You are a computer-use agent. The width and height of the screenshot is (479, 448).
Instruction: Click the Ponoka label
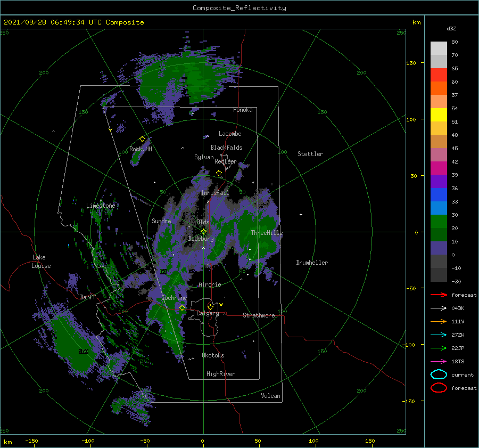tap(243, 110)
